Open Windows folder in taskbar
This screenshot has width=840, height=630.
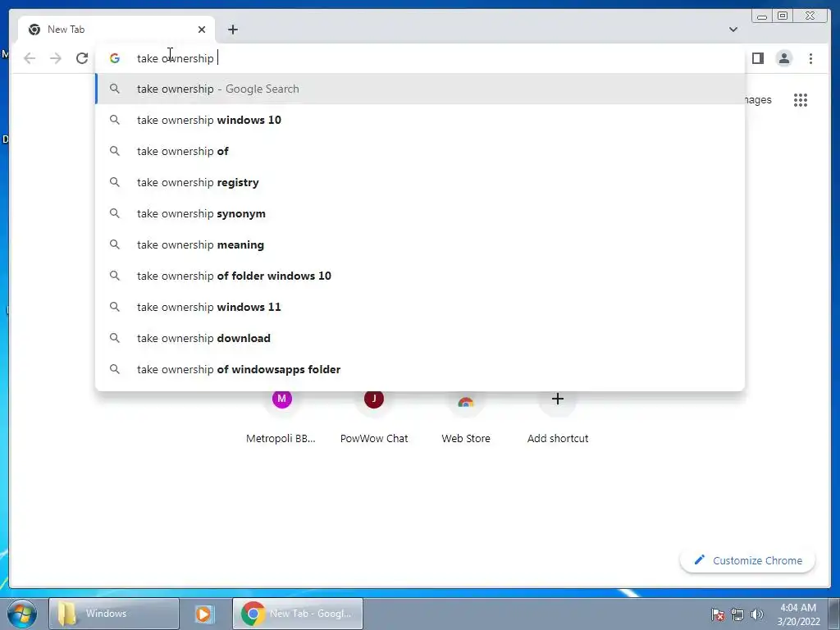113,614
